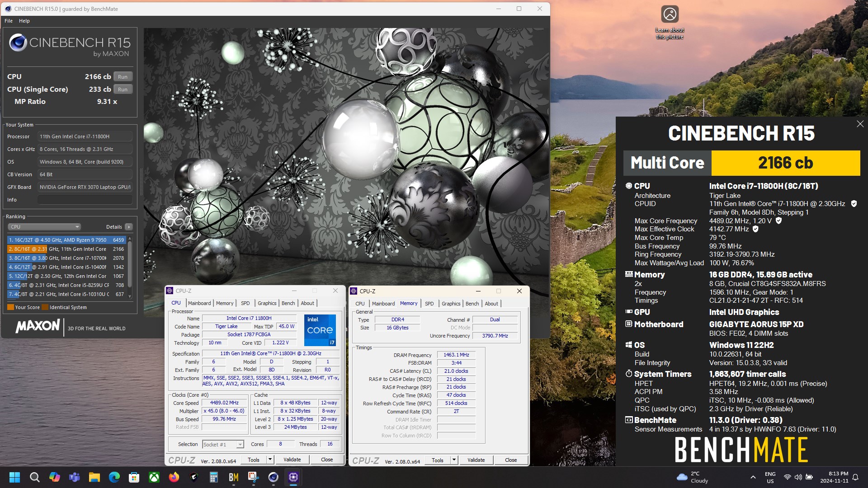Launch Microsoft Edge from taskbar

point(114,477)
